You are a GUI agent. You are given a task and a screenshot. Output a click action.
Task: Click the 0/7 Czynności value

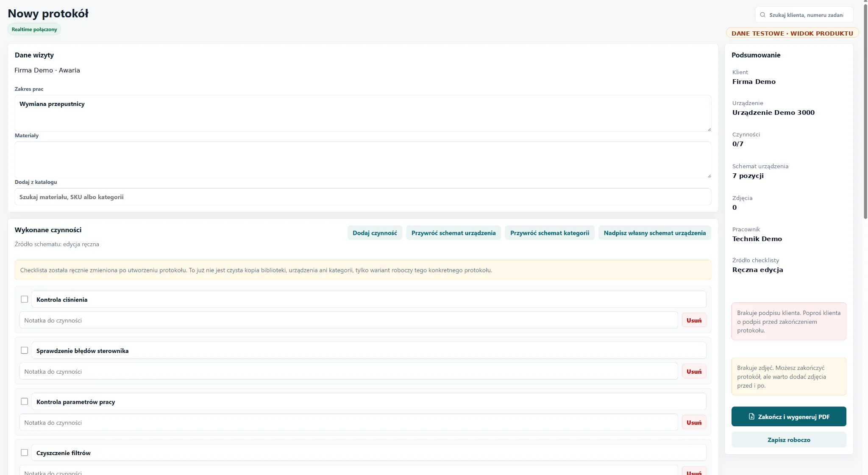coord(737,144)
